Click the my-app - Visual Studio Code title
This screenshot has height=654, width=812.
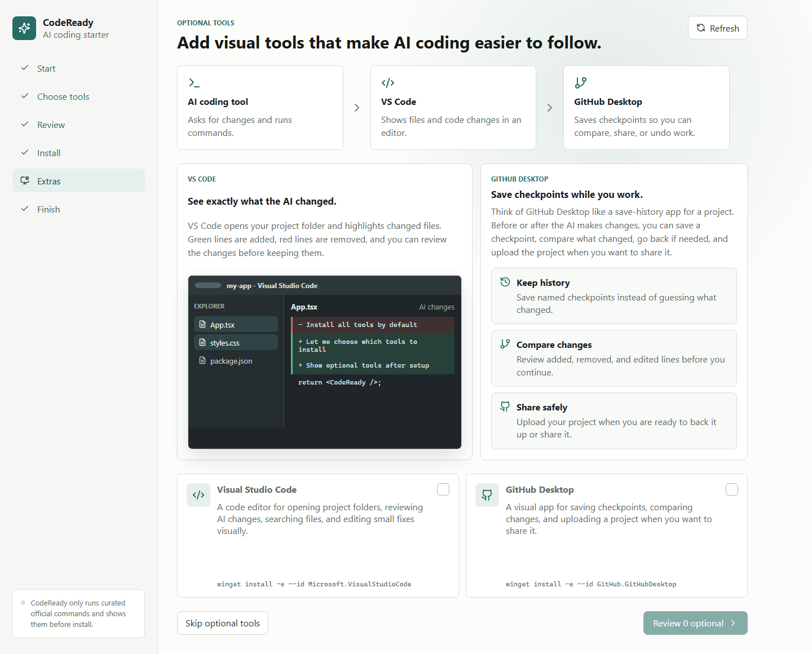tap(272, 286)
